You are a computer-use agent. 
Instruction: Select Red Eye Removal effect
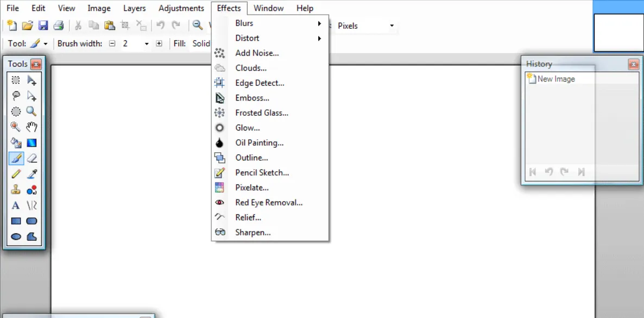point(268,203)
